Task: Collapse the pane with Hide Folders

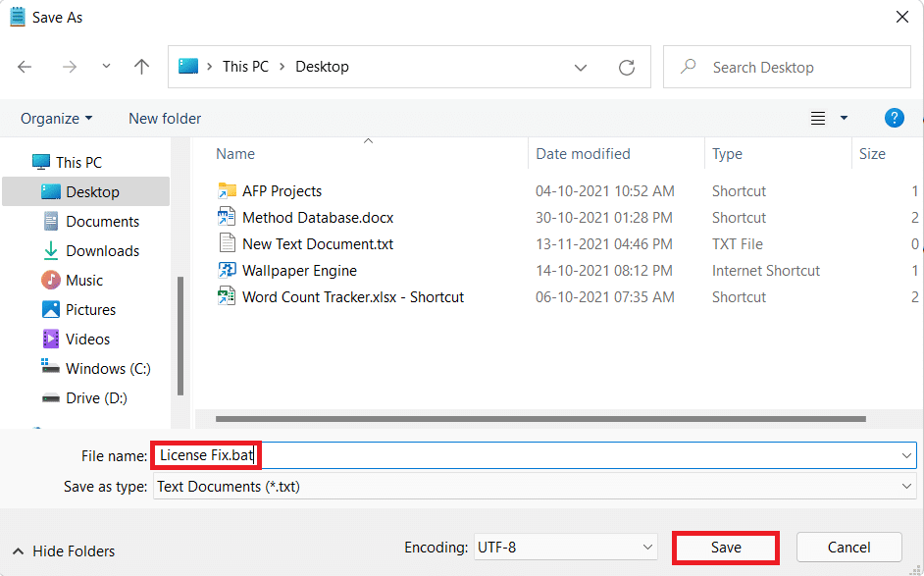Action: click(x=64, y=551)
